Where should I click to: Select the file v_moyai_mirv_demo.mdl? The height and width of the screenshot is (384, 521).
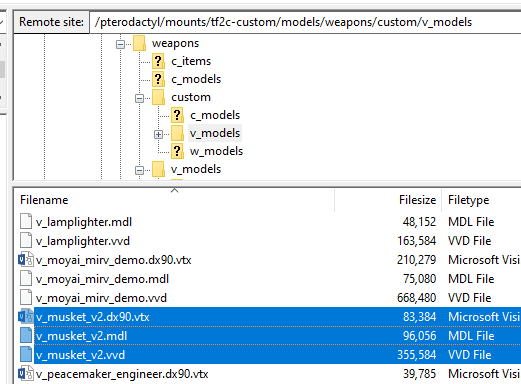click(102, 279)
